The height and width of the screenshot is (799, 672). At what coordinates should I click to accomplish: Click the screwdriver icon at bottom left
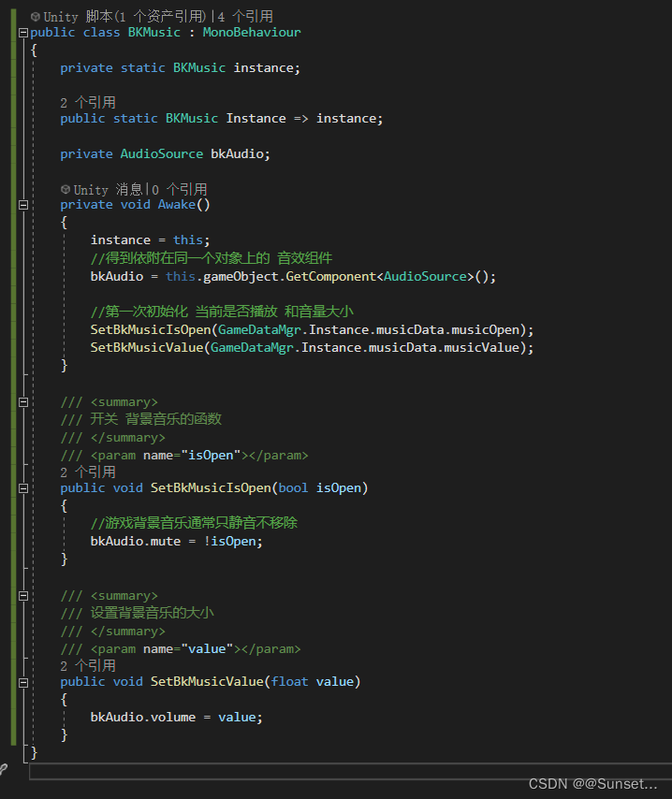click(3, 770)
